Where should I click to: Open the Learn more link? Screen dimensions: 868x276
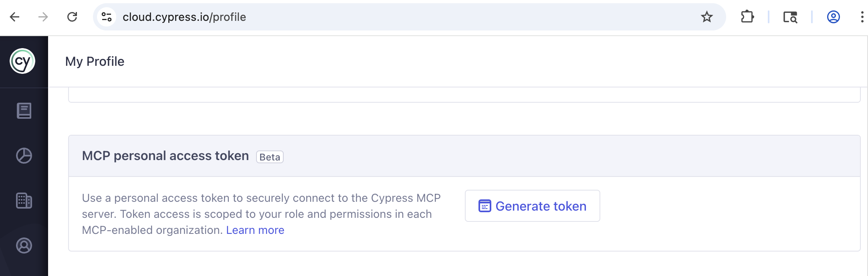point(255,230)
